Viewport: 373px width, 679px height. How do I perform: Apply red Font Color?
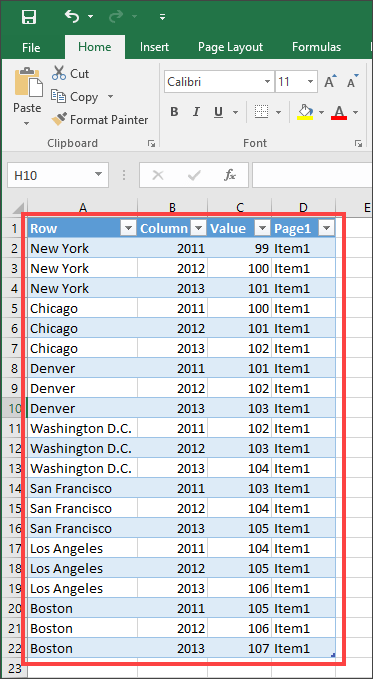(339, 112)
